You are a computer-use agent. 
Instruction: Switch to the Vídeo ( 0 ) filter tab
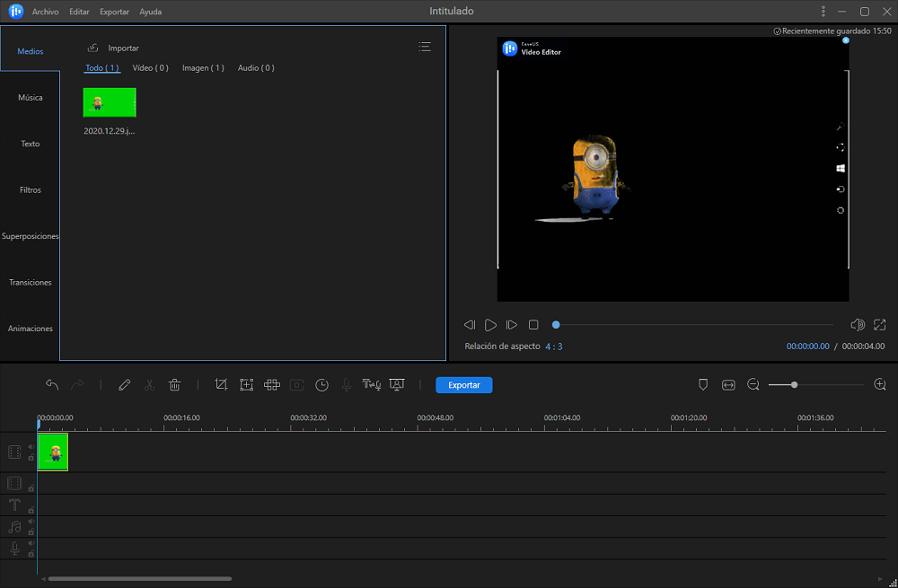coord(151,67)
